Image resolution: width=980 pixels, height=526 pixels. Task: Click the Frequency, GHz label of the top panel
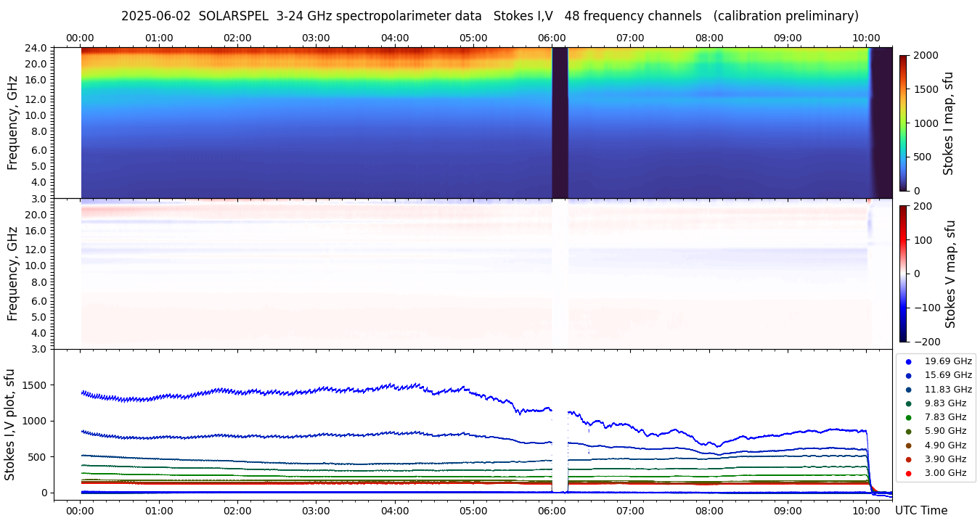(x=12, y=123)
